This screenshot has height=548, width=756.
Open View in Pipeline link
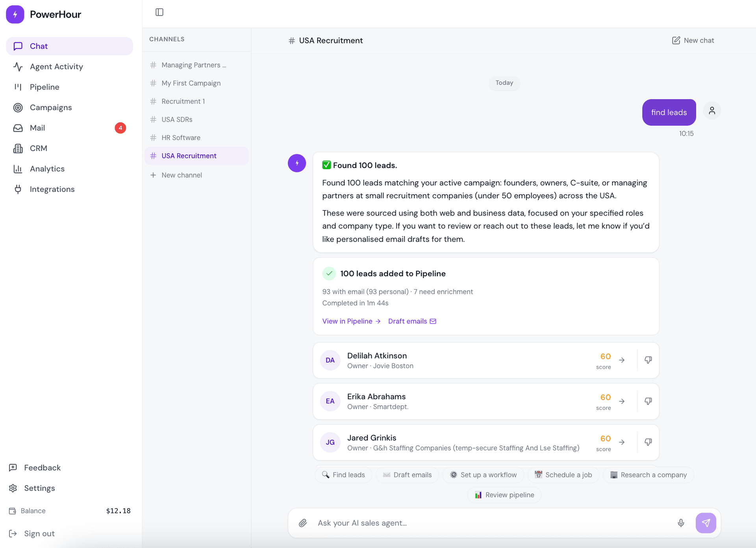pyautogui.click(x=352, y=321)
